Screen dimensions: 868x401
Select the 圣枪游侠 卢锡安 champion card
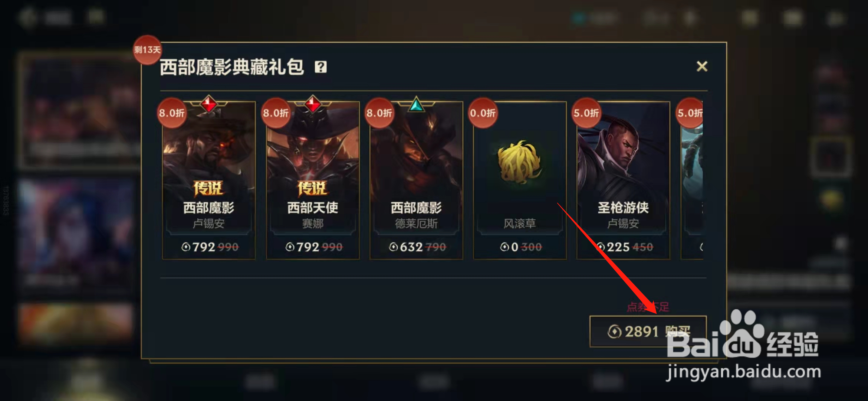tap(623, 180)
